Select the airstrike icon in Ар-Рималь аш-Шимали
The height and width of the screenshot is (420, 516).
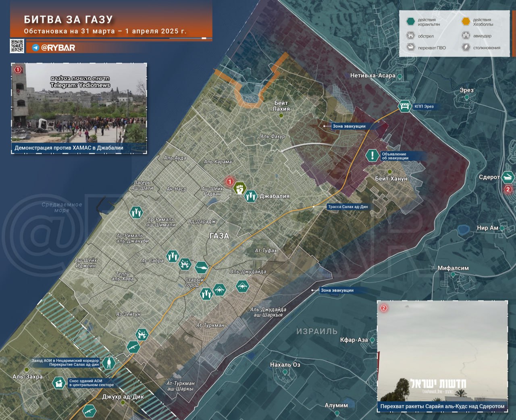click(x=136, y=212)
